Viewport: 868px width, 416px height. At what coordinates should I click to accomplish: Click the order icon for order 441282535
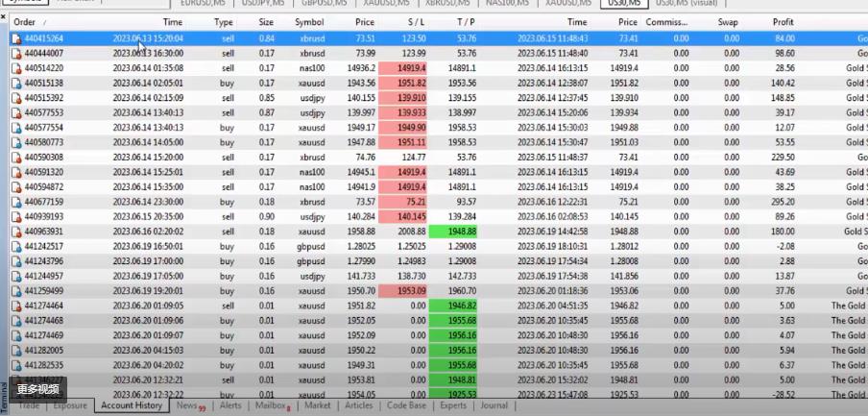click(x=15, y=365)
